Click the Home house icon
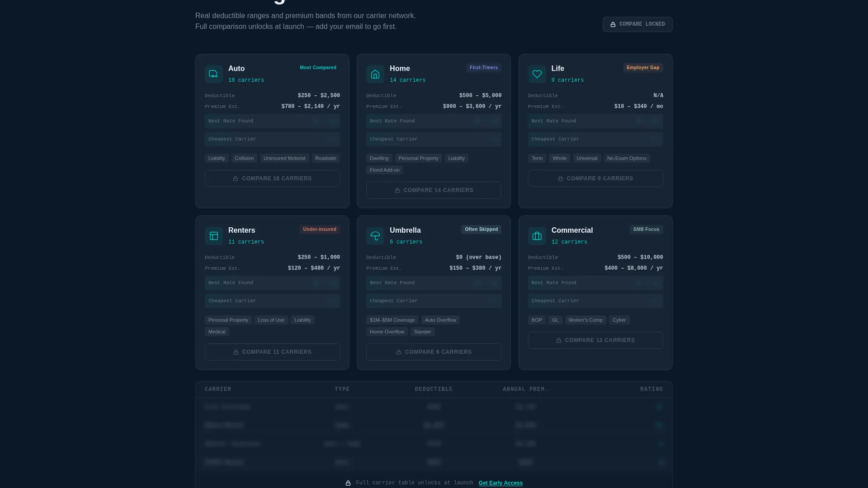Image resolution: width=868 pixels, height=488 pixels. point(375,74)
